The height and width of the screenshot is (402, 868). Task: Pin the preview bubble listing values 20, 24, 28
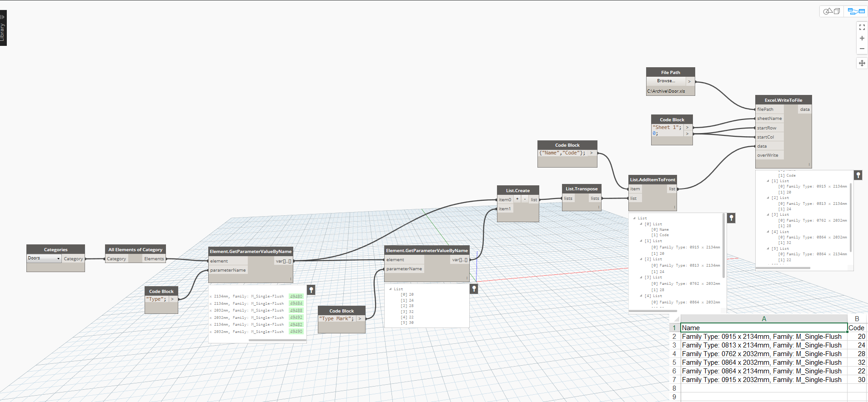point(474,288)
